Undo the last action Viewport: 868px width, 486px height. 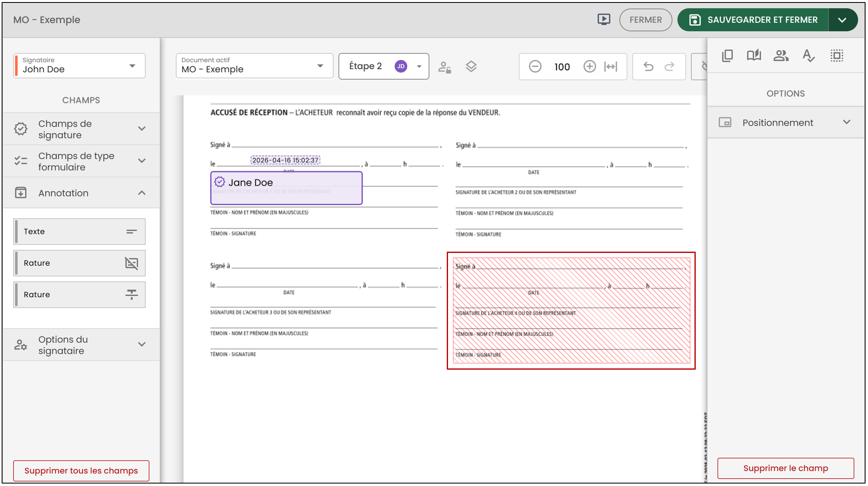coord(648,66)
